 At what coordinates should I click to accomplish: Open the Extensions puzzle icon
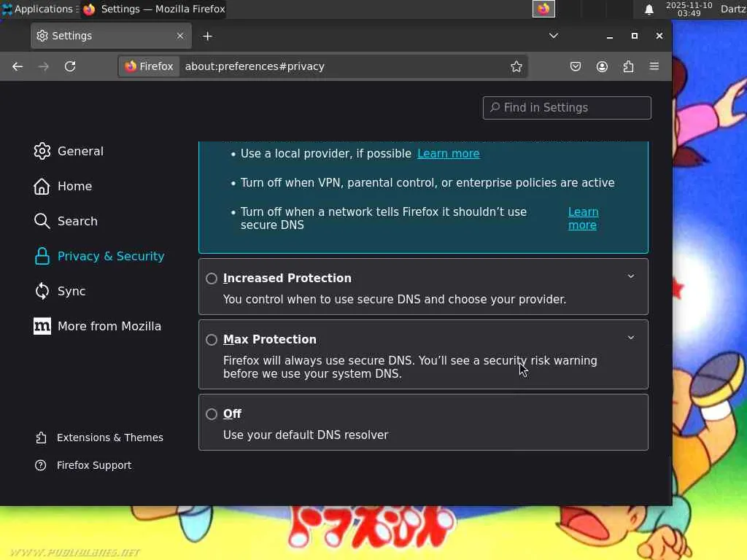click(628, 66)
